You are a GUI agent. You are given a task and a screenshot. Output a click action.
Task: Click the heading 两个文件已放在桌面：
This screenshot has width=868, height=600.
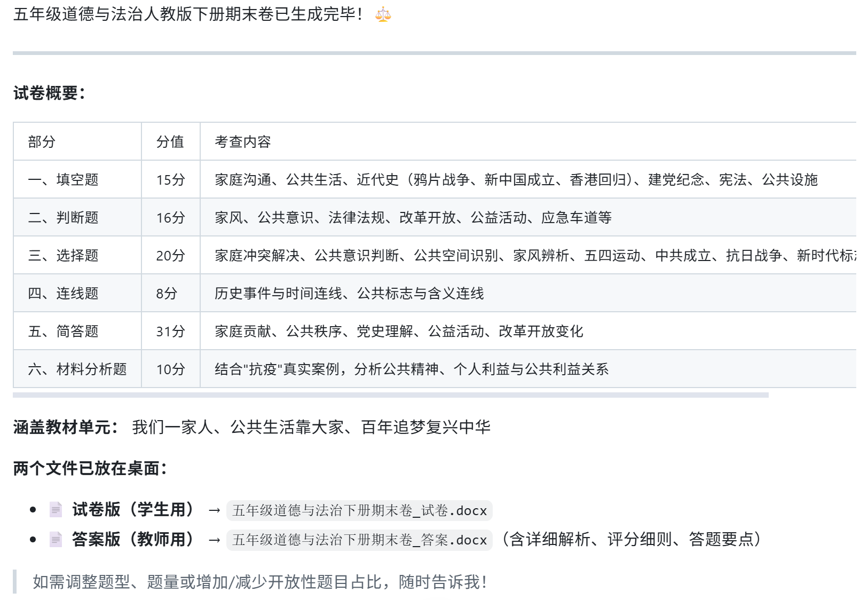click(90, 468)
